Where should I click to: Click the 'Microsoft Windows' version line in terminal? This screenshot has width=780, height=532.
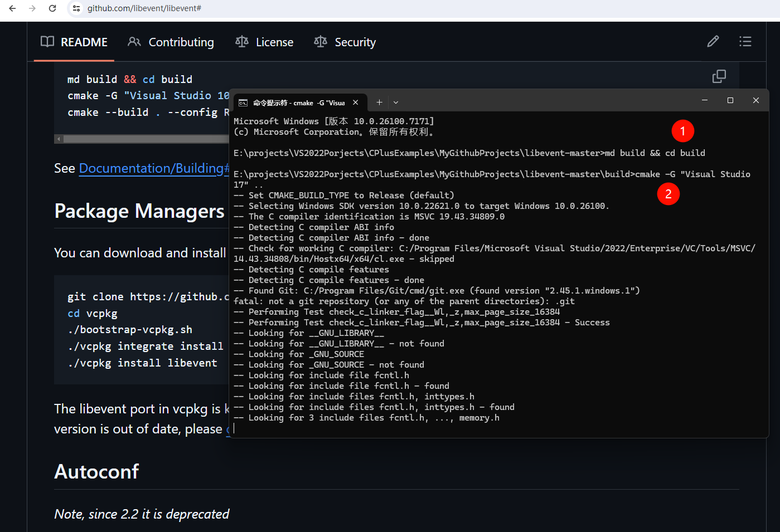[334, 121]
